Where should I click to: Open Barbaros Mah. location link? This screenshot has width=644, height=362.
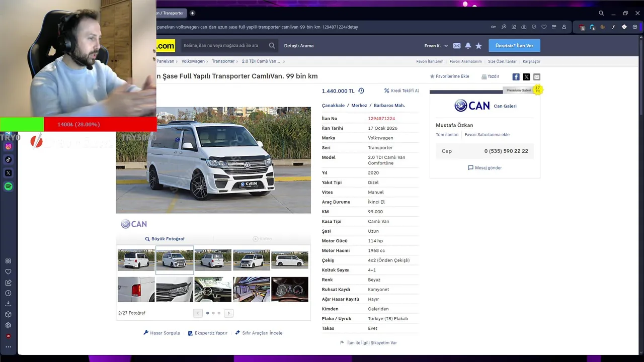[389, 106]
